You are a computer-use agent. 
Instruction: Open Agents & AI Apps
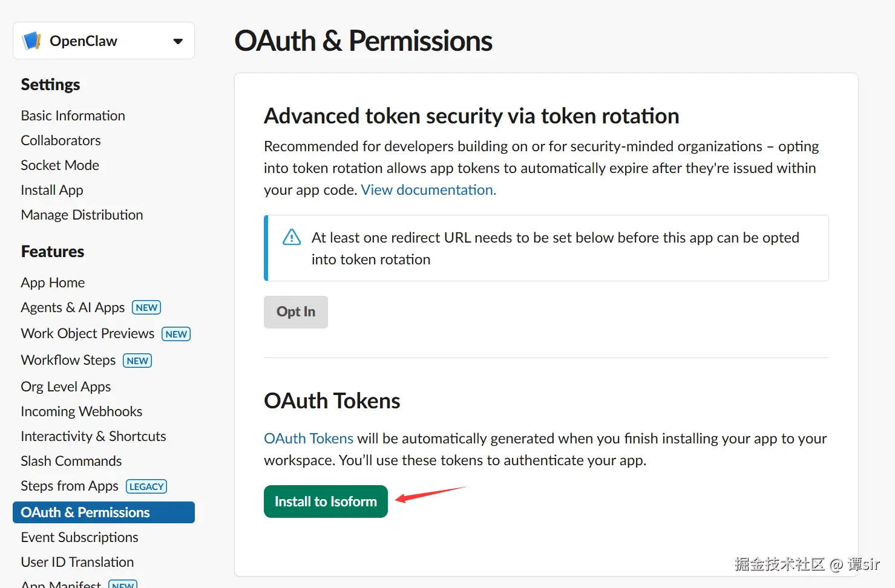tap(73, 307)
